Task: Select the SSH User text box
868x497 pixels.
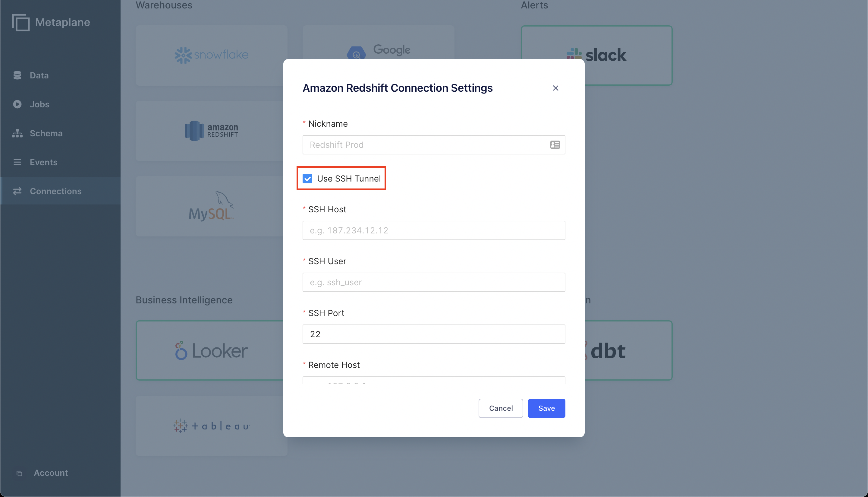Action: tap(433, 282)
